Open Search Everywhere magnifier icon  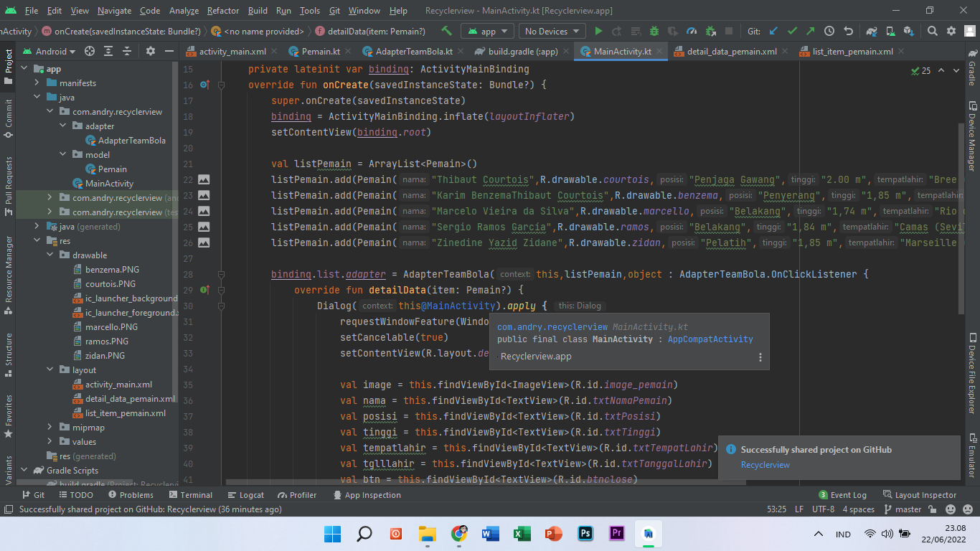click(x=933, y=32)
